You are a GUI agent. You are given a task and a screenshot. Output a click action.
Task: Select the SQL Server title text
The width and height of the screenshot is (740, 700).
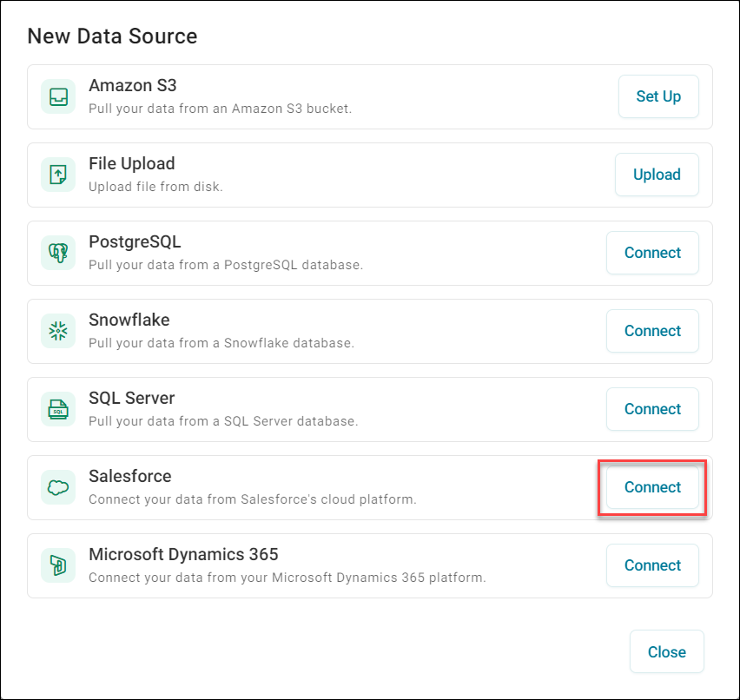[132, 398]
